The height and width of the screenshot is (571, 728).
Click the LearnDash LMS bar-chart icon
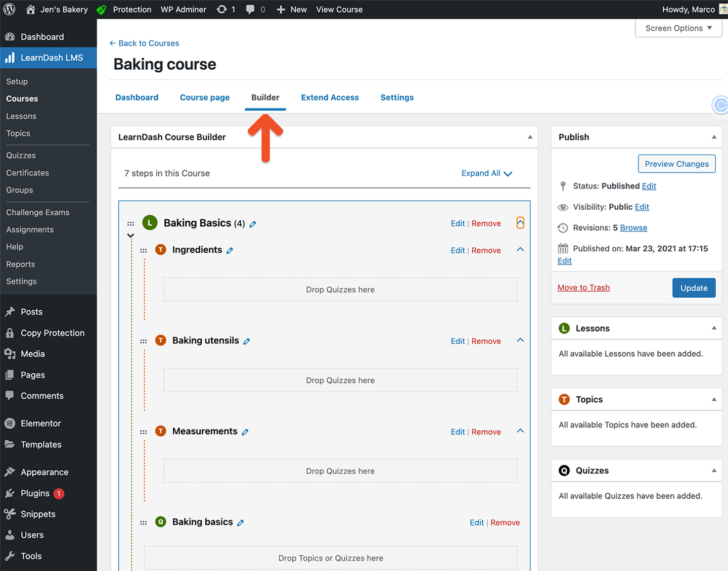[10, 58]
